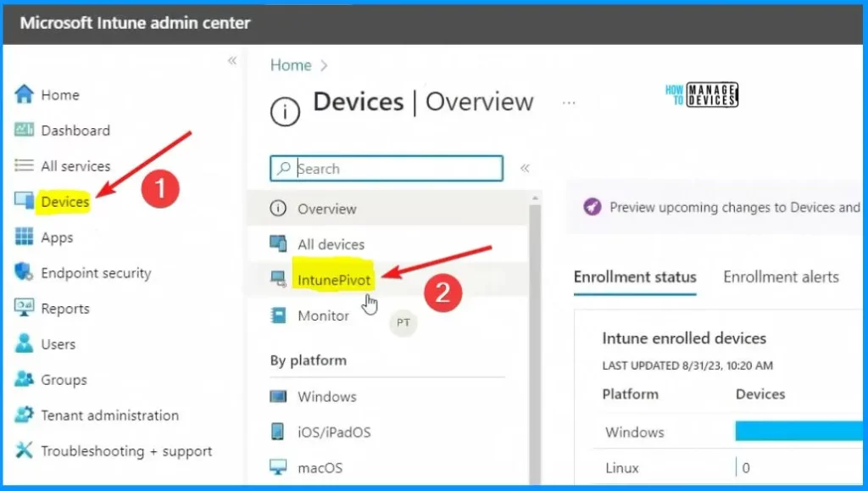
Task: Click the Devices menu vertical scrollbar
Action: click(x=535, y=343)
